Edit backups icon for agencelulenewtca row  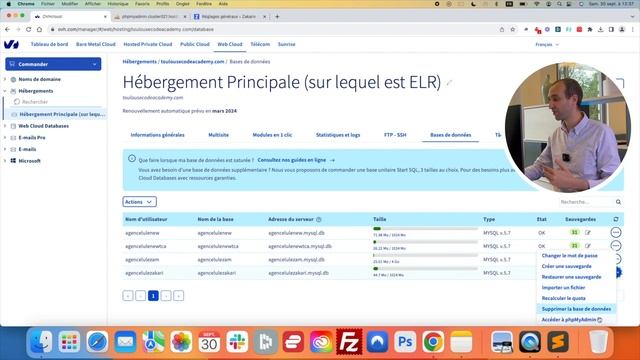click(588, 246)
